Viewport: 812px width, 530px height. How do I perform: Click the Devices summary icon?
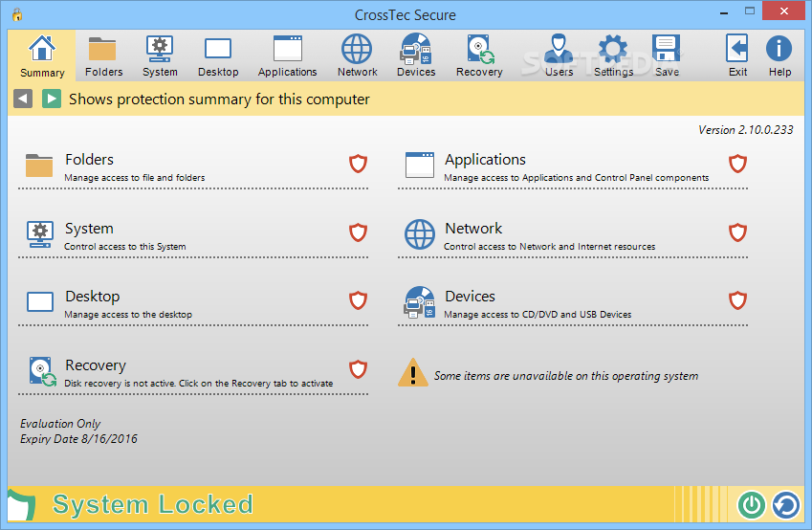pos(420,302)
